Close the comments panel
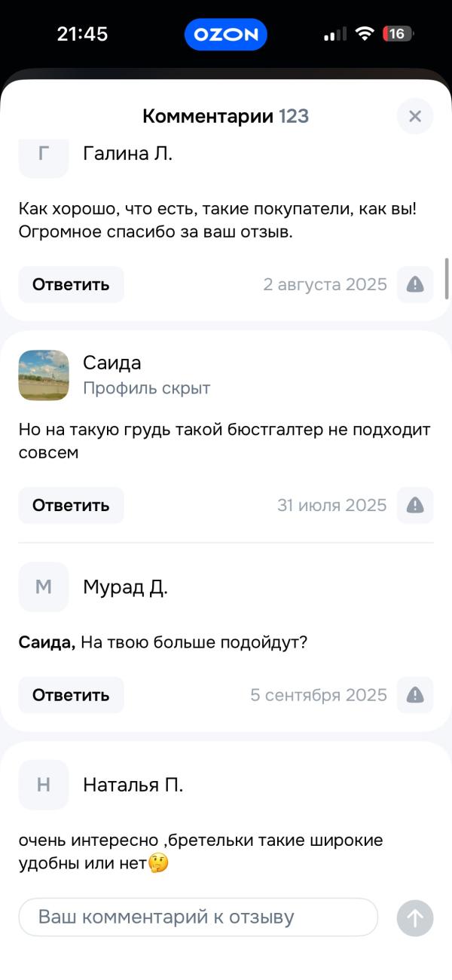 click(414, 116)
